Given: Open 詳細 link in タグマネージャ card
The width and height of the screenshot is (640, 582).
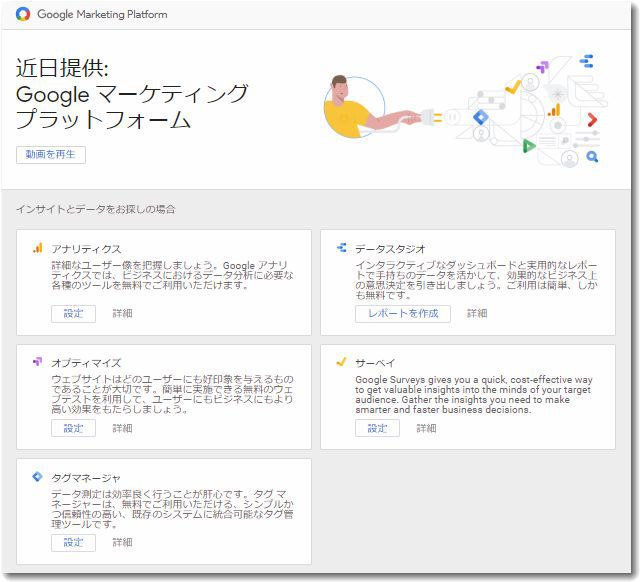Looking at the screenshot, I should tap(122, 542).
